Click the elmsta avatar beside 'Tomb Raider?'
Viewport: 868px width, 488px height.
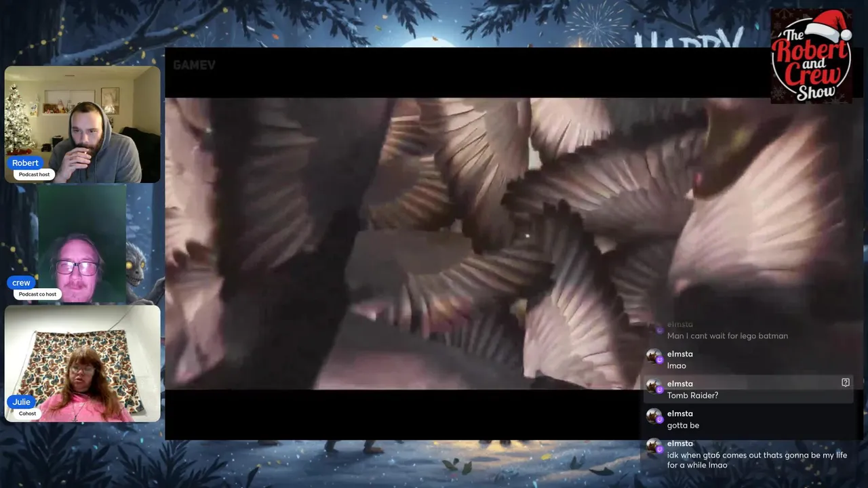point(654,387)
